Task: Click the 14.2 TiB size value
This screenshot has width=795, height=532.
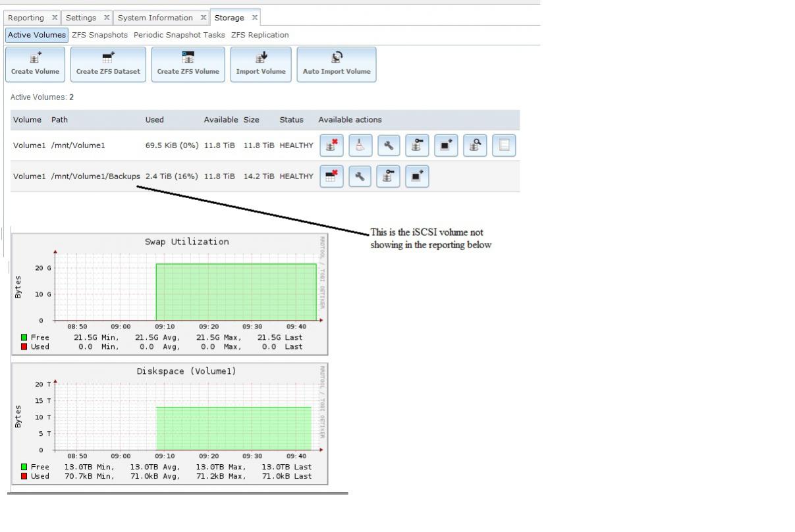Action: coord(259,176)
